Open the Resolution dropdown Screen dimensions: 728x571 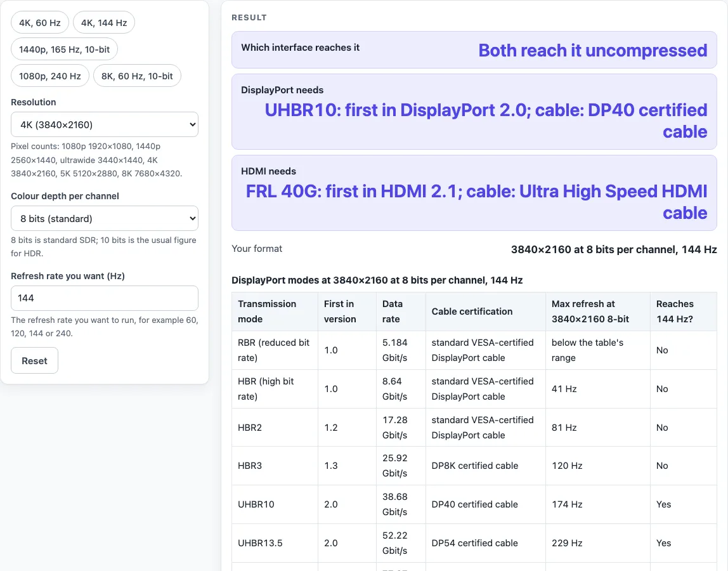click(x=105, y=124)
